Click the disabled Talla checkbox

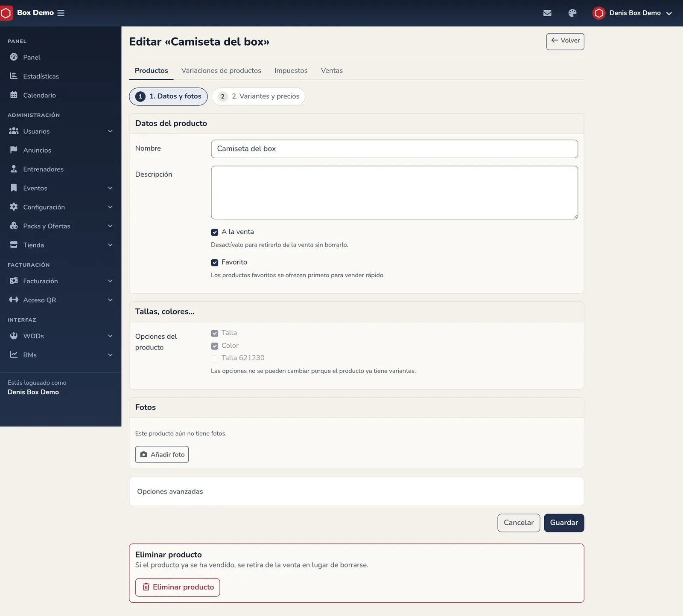click(x=215, y=333)
